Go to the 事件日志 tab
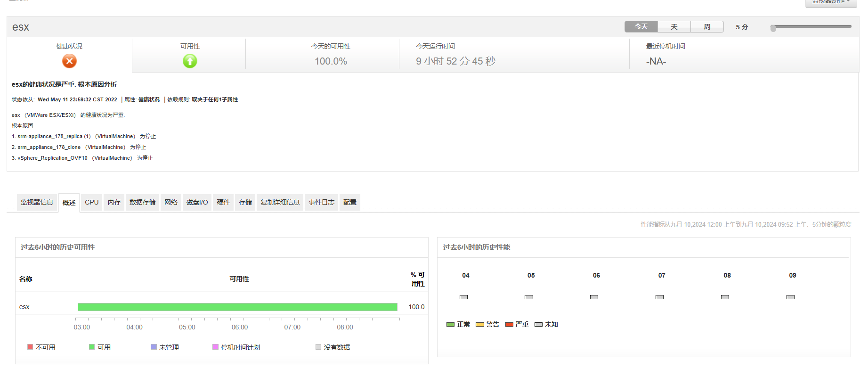 coord(321,202)
